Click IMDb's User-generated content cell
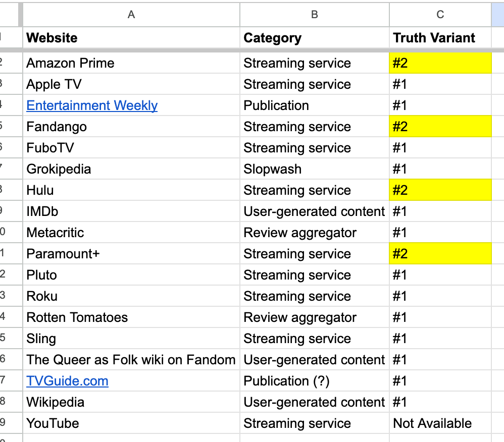The height and width of the screenshot is (442, 504). (x=314, y=211)
